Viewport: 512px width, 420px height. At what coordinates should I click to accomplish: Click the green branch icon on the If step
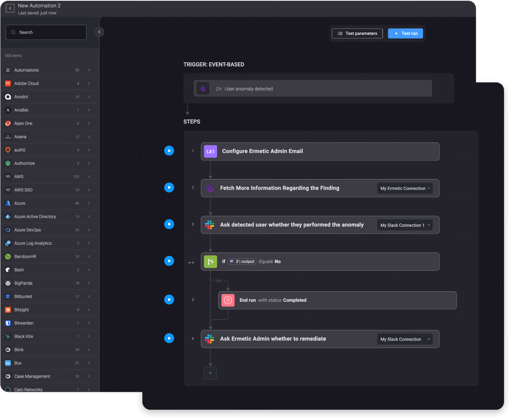coord(210,262)
